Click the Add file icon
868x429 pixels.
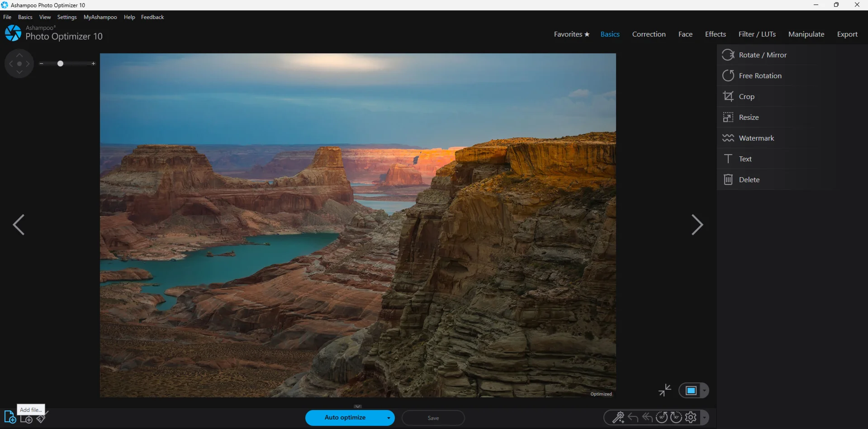point(9,417)
